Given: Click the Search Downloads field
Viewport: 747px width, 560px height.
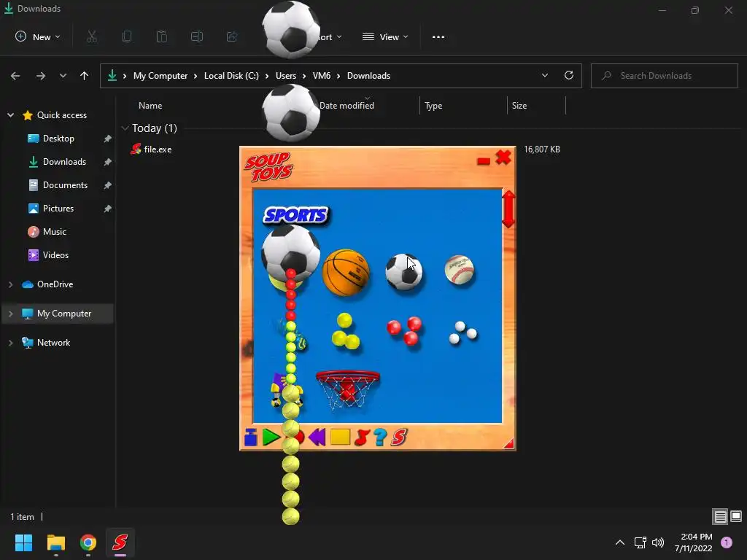Looking at the screenshot, I should (665, 76).
